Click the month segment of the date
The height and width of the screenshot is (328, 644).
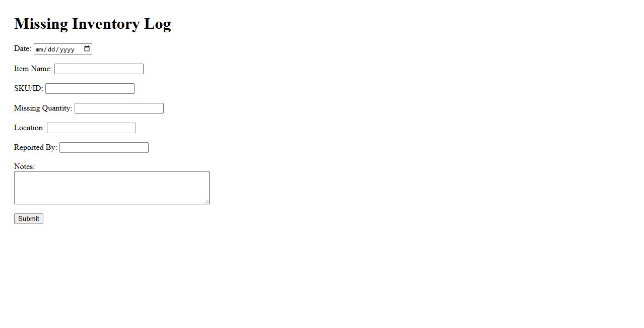point(40,49)
